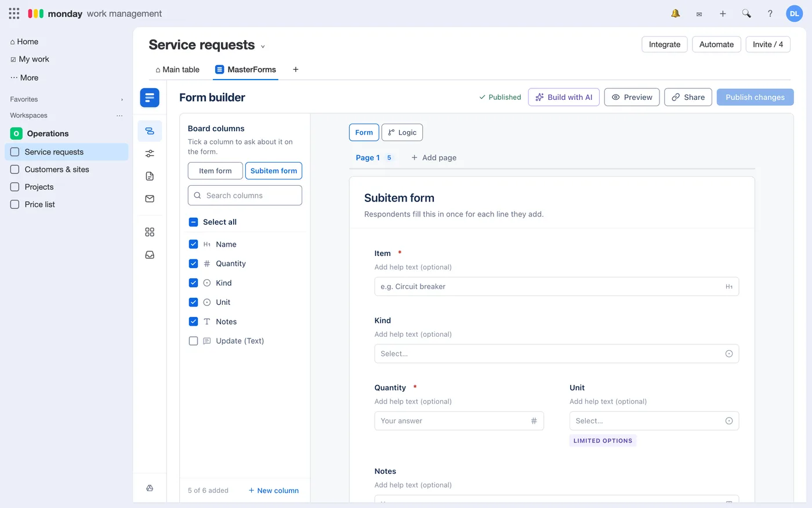Open the Kind Select dropdown in form
This screenshot has height=508, width=812.
[557, 354]
